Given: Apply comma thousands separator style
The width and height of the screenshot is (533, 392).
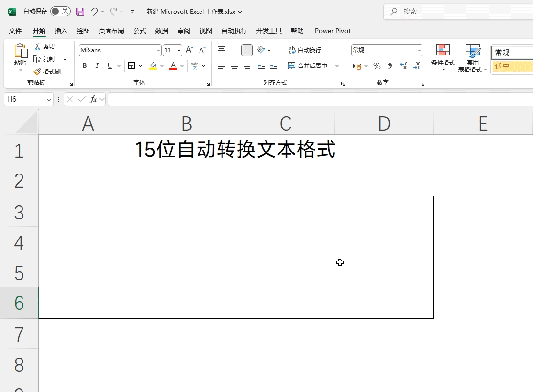Looking at the screenshot, I should point(390,66).
